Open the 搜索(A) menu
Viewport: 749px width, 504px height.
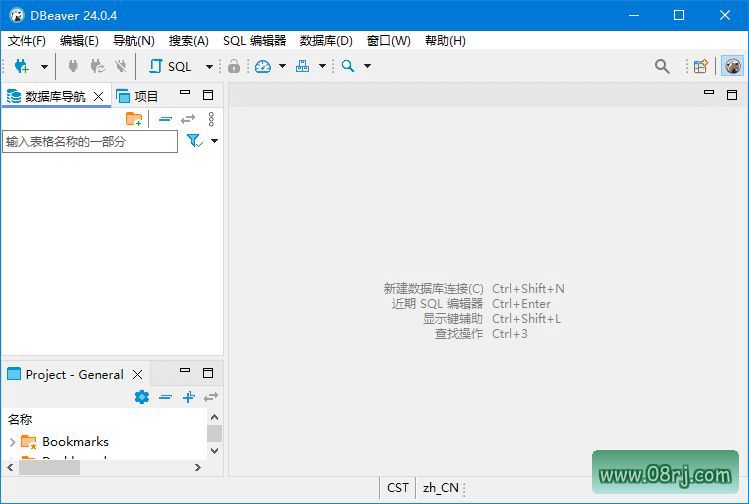[x=189, y=41]
